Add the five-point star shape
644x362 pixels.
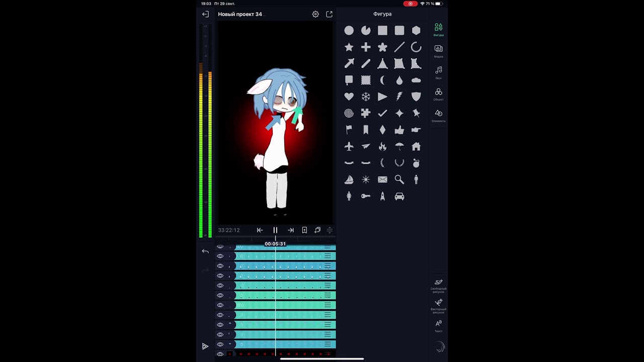(349, 47)
